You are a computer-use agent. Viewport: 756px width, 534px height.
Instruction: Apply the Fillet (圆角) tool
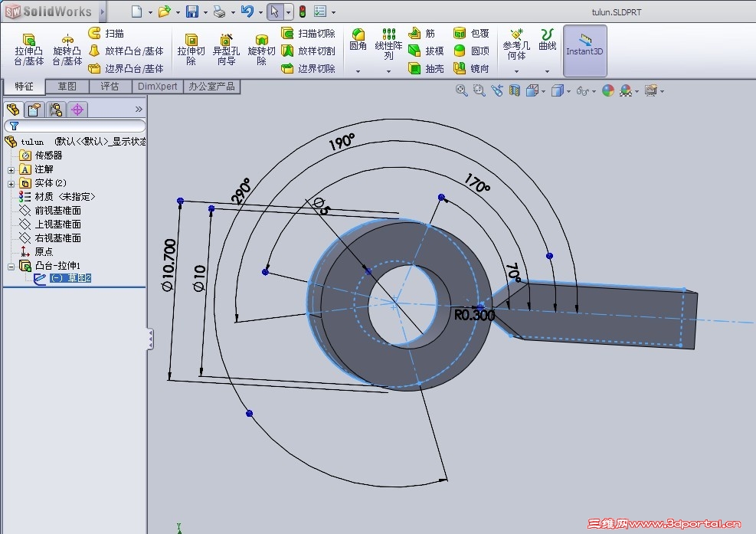[358, 40]
